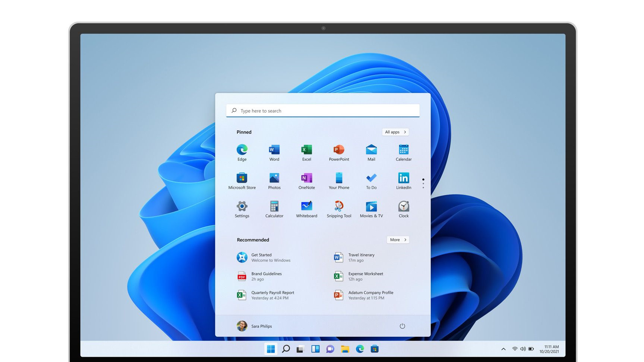
Task: Click the Wi-Fi icon in system tray
Action: pyautogui.click(x=515, y=349)
